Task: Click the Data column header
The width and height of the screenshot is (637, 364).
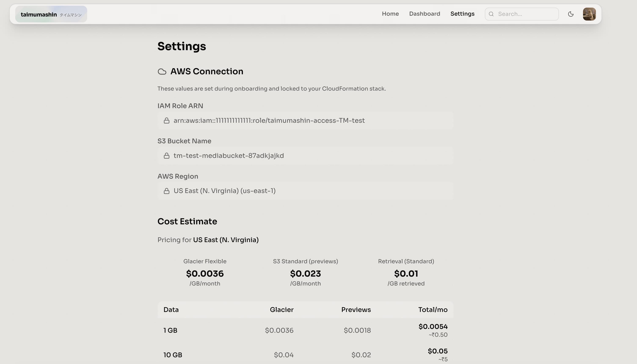Action: click(171, 310)
